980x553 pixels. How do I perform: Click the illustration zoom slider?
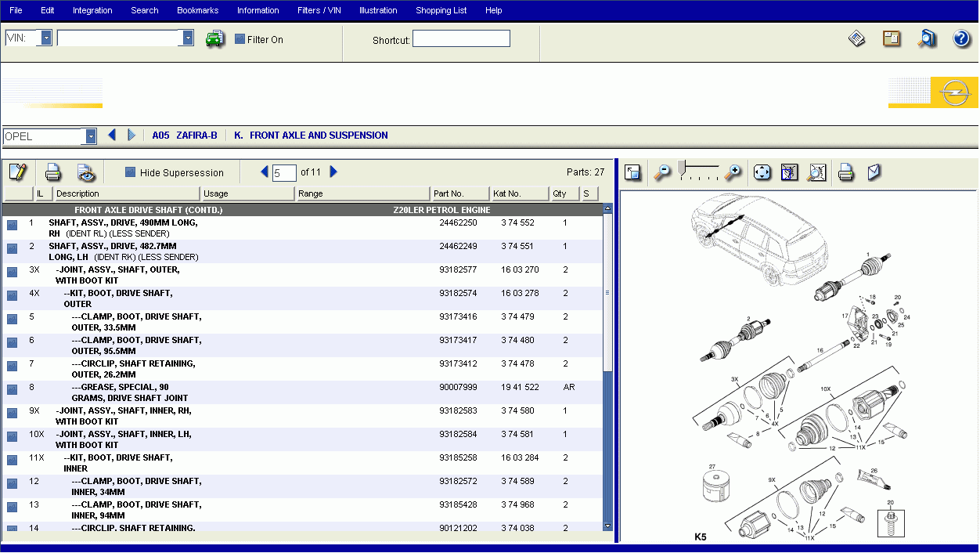tap(698, 168)
